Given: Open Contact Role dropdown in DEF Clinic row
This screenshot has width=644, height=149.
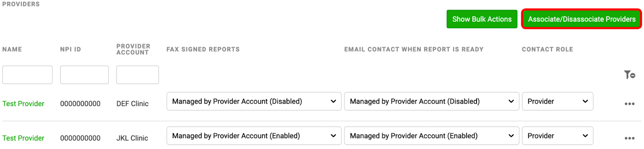Looking at the screenshot, I should point(557,101).
